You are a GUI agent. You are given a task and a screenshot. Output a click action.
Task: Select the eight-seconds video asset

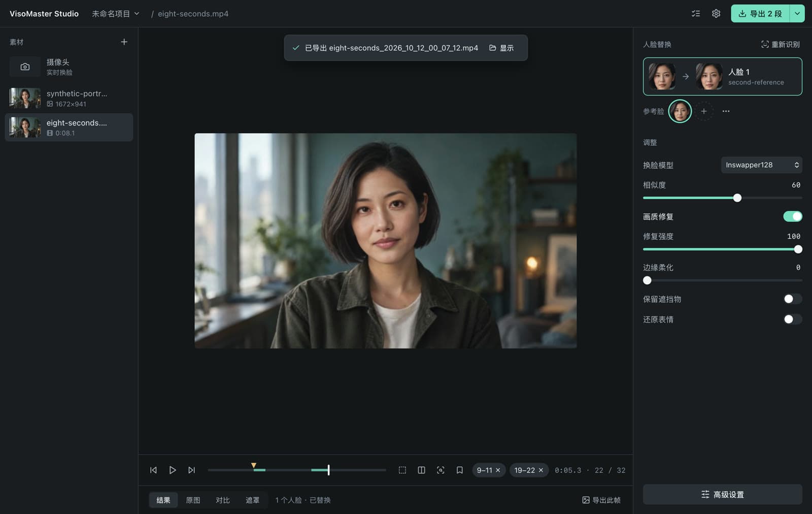tap(69, 127)
